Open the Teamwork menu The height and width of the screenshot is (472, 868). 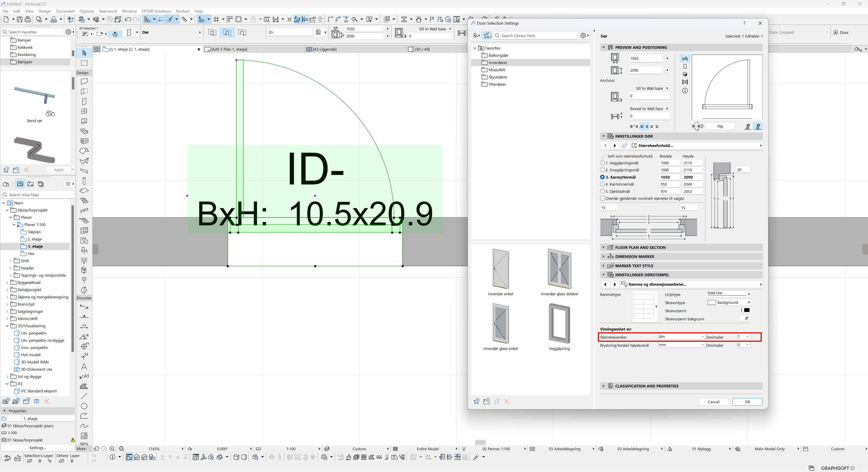tap(108, 11)
